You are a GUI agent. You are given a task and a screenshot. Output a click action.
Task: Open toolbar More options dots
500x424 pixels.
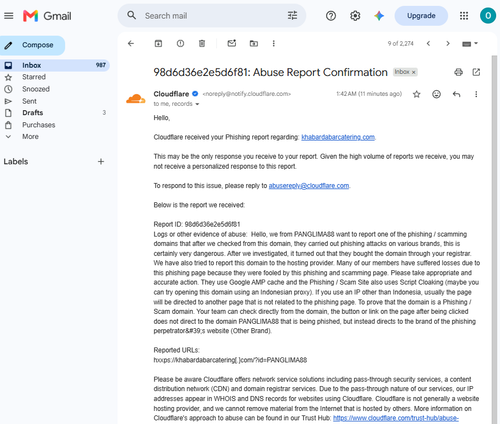pos(274,43)
